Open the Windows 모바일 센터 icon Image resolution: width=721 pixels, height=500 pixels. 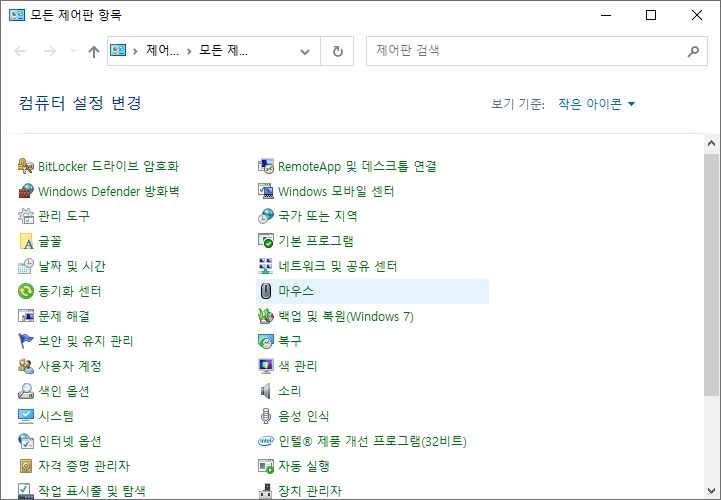(266, 191)
